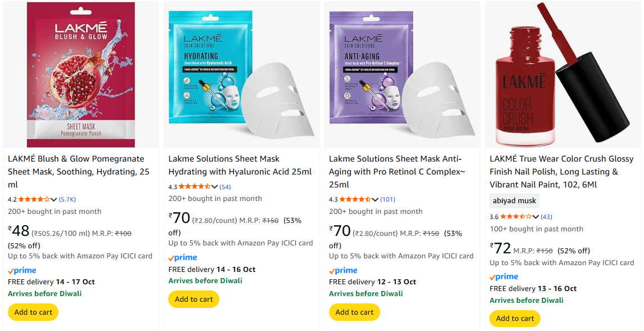Image resolution: width=644 pixels, height=331 pixels.
Task: Open LAKMÉ True Wear Color Crush title link
Action: pos(561,172)
